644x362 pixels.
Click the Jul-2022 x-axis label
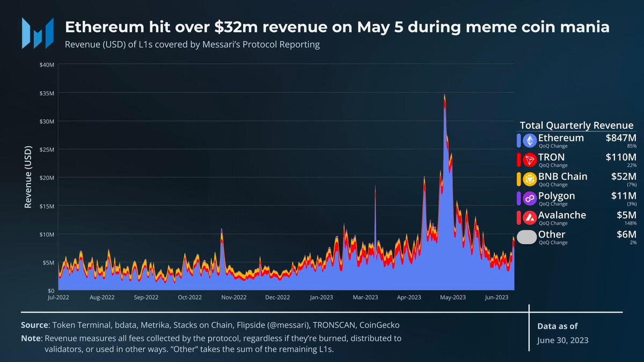58,297
